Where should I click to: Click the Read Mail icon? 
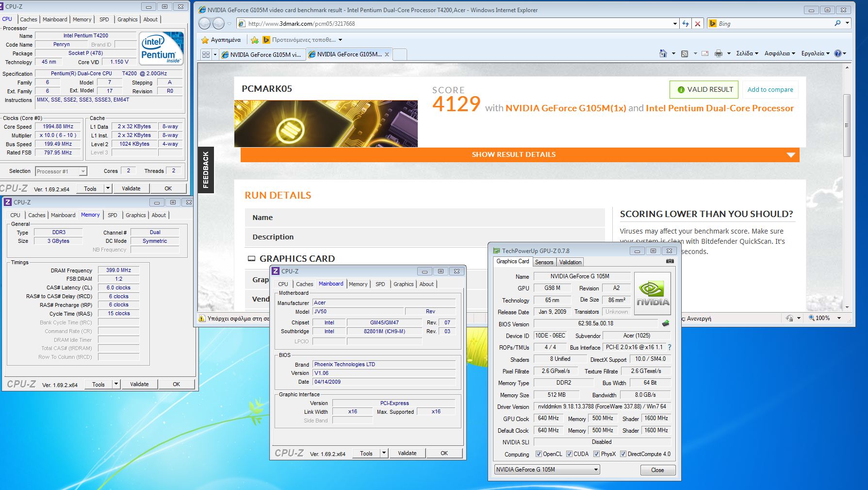705,53
